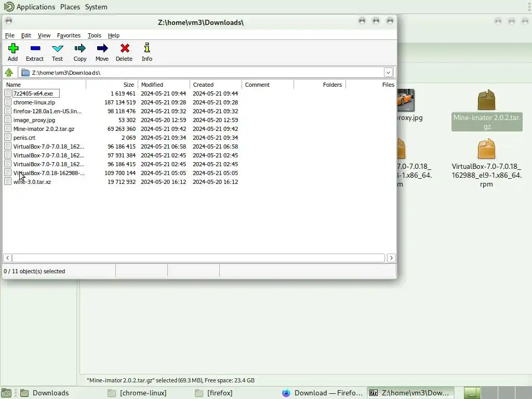Click size value 187 134 519
The image size is (532, 399).
120,102
